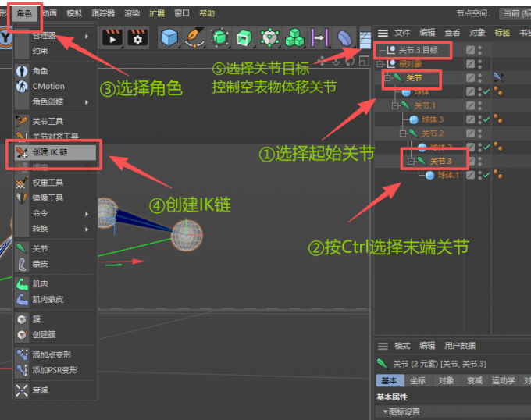Choose 添加PSR变形 from the menu

pos(55,370)
